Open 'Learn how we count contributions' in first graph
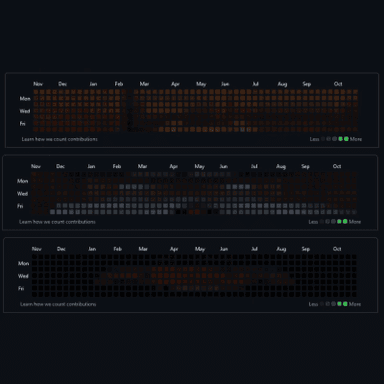Viewport: 384px width, 384px height. (x=60, y=139)
